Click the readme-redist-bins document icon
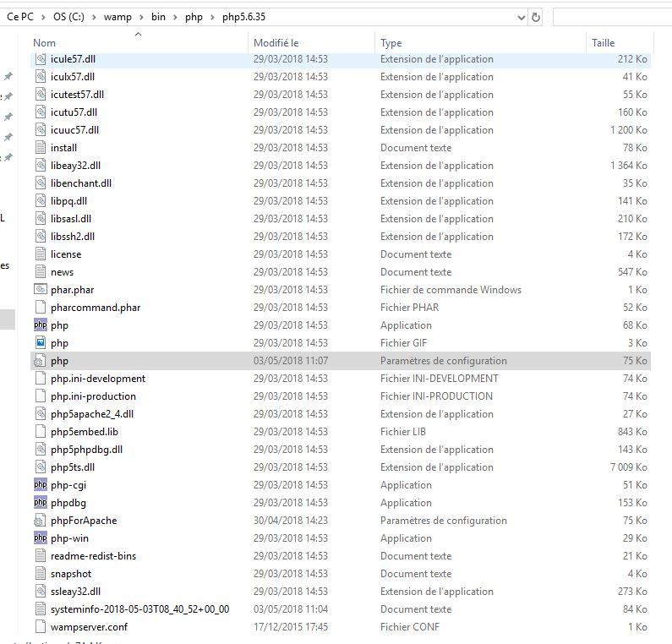 pos(41,556)
